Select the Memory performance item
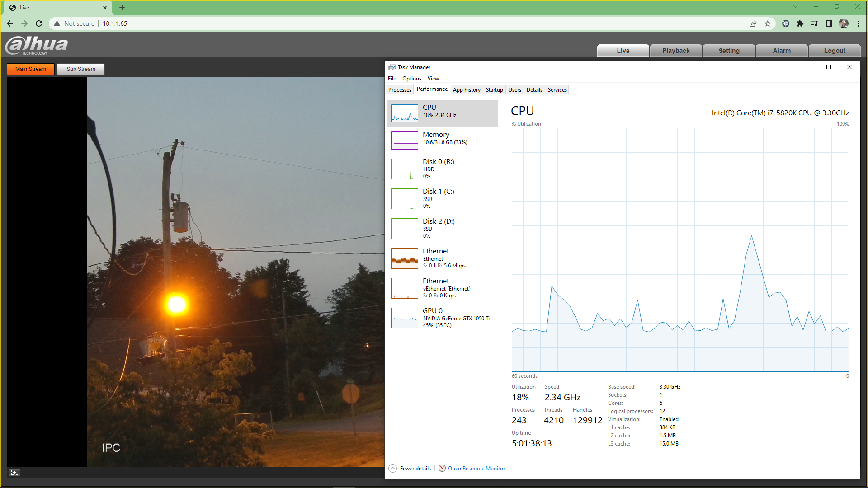The image size is (868, 488). [x=442, y=140]
